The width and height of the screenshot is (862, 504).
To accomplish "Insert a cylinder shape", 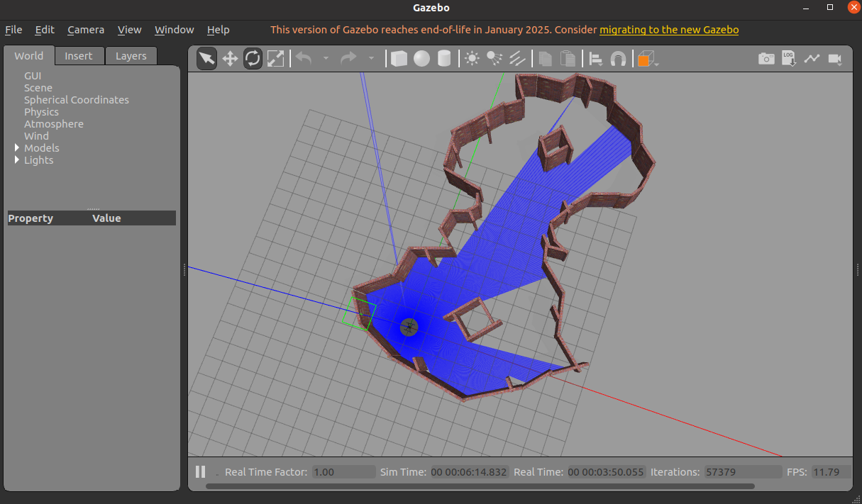I will pyautogui.click(x=444, y=58).
